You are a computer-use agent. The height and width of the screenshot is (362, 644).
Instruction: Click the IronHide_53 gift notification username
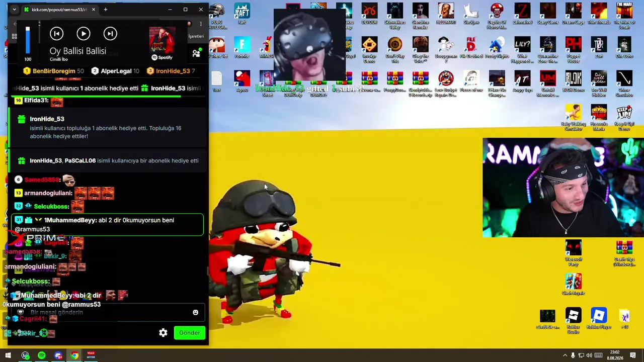pyautogui.click(x=47, y=119)
